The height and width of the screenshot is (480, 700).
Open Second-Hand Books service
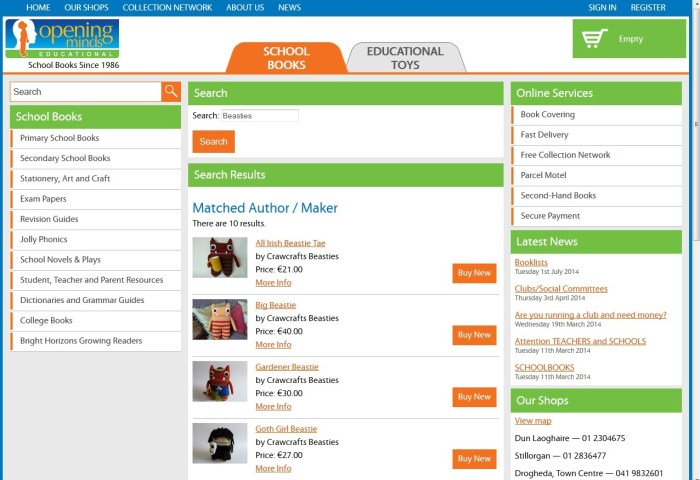pos(596,196)
